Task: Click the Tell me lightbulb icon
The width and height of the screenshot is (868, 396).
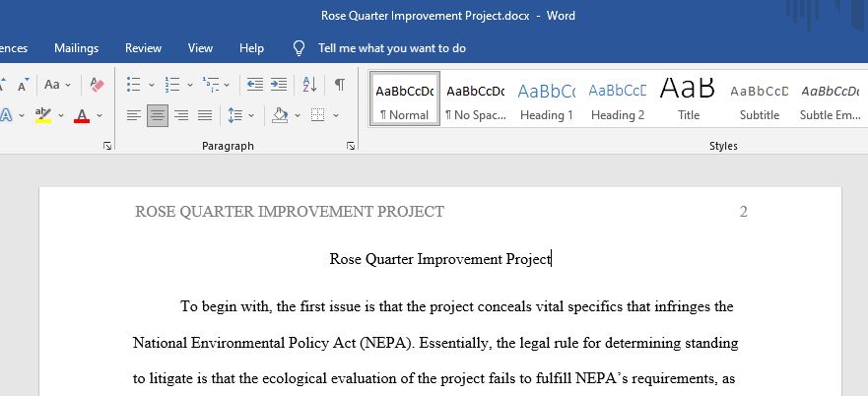Action: point(299,48)
